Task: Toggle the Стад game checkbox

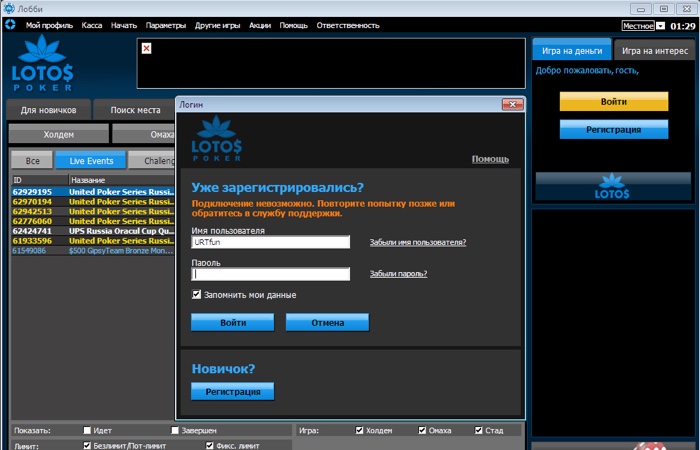Action: [x=479, y=430]
